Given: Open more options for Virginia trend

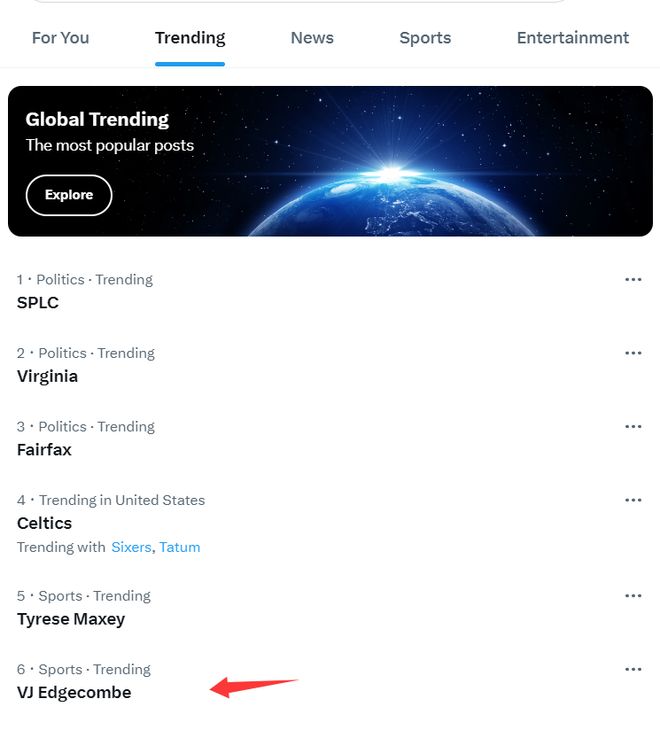Looking at the screenshot, I should [633, 353].
